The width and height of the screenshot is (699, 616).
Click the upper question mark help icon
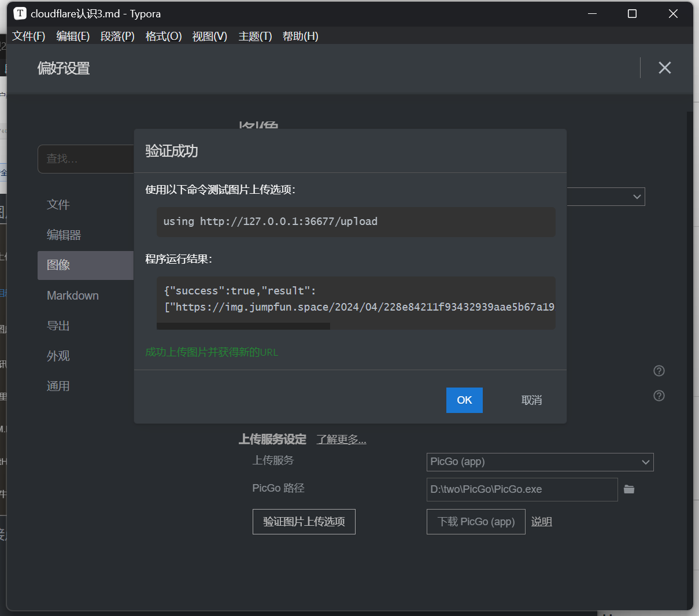point(659,371)
